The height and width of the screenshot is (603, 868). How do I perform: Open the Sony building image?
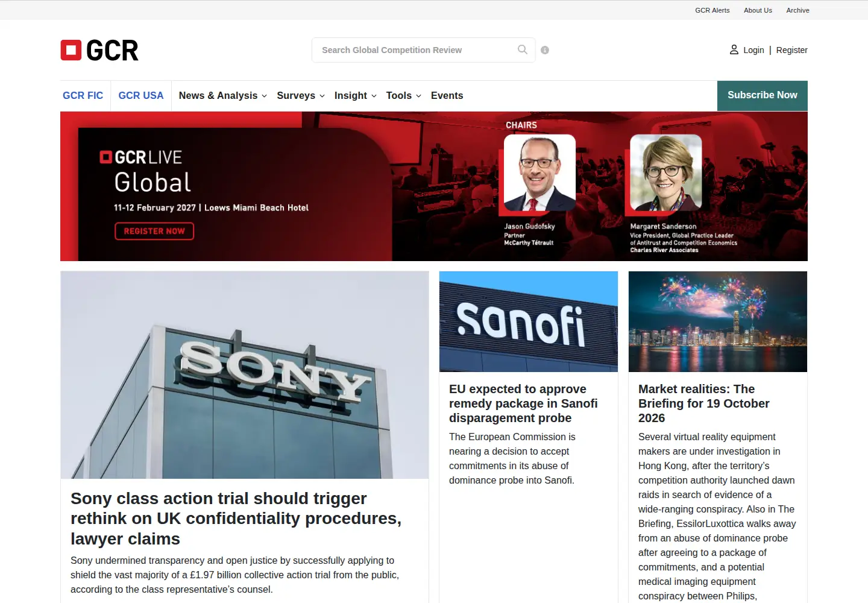click(245, 375)
